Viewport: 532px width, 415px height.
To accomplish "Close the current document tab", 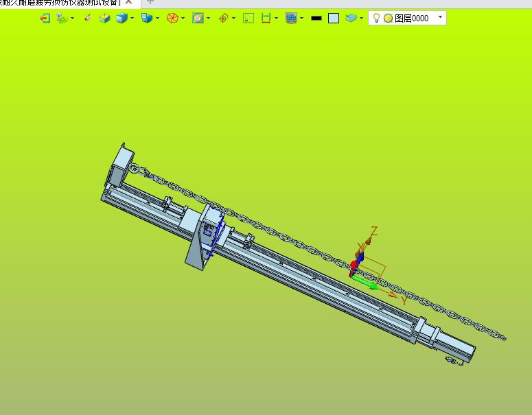I will point(128,2).
